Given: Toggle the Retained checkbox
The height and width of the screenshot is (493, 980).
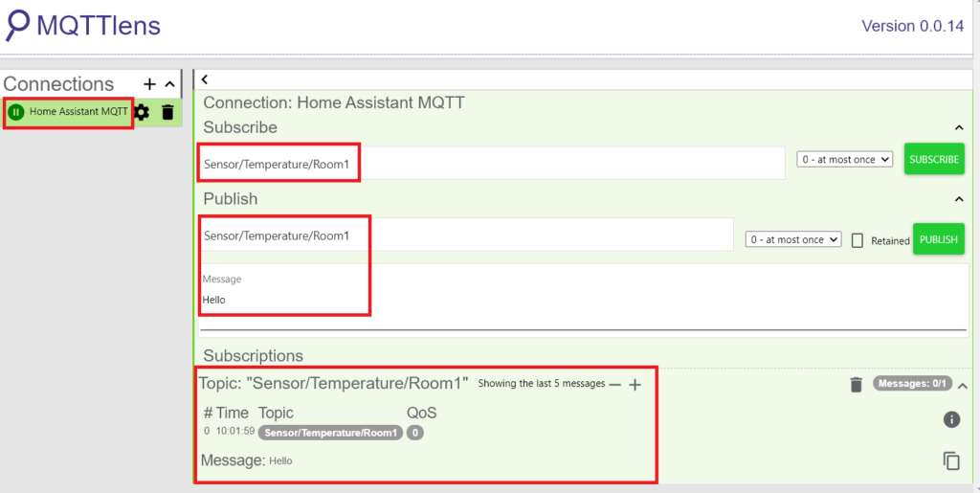Looking at the screenshot, I should pyautogui.click(x=857, y=240).
